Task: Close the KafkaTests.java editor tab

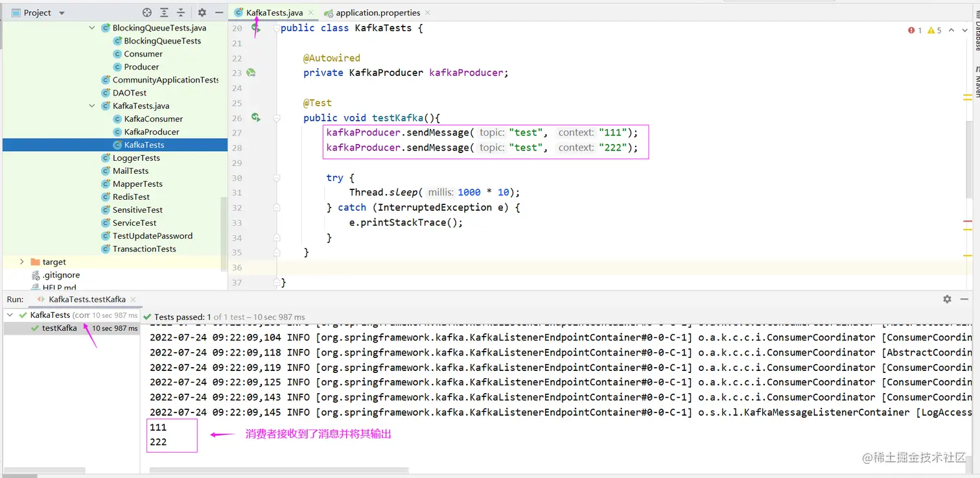Action: [x=310, y=13]
